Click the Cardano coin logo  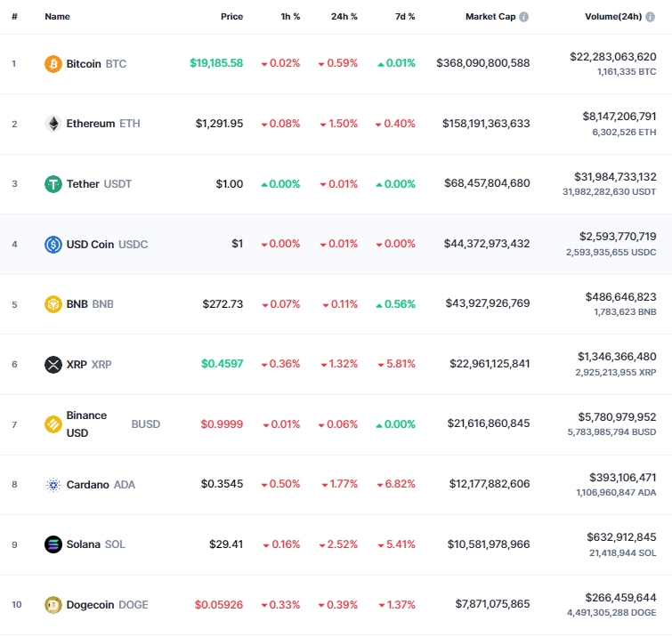[53, 485]
